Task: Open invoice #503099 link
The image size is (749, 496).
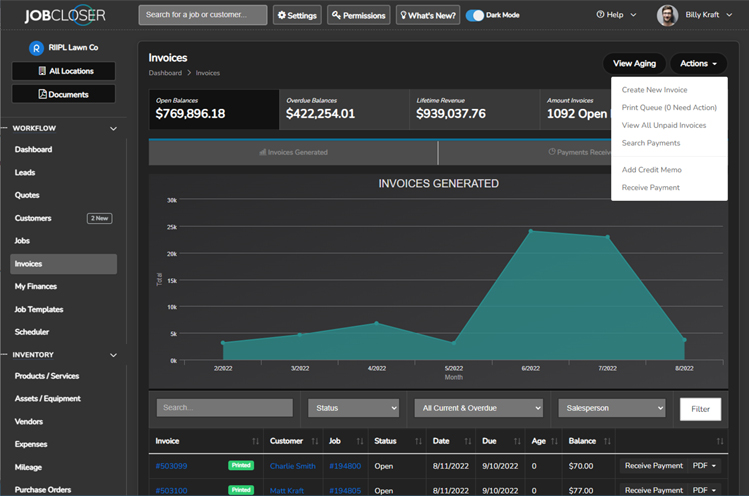Action: click(171, 465)
